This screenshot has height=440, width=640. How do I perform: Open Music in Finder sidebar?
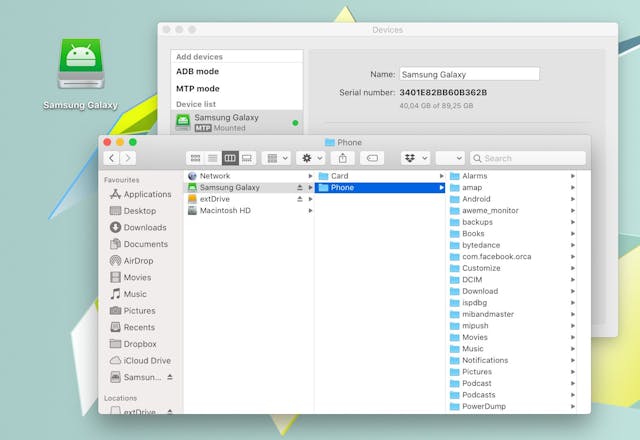[x=129, y=294]
